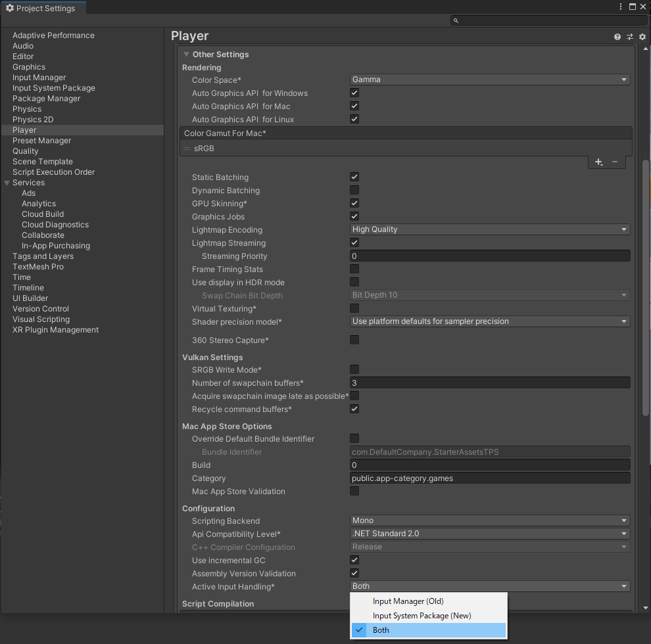Viewport: 651px width, 644px height.
Task: Collapse the Other Settings section
Action: 187,55
